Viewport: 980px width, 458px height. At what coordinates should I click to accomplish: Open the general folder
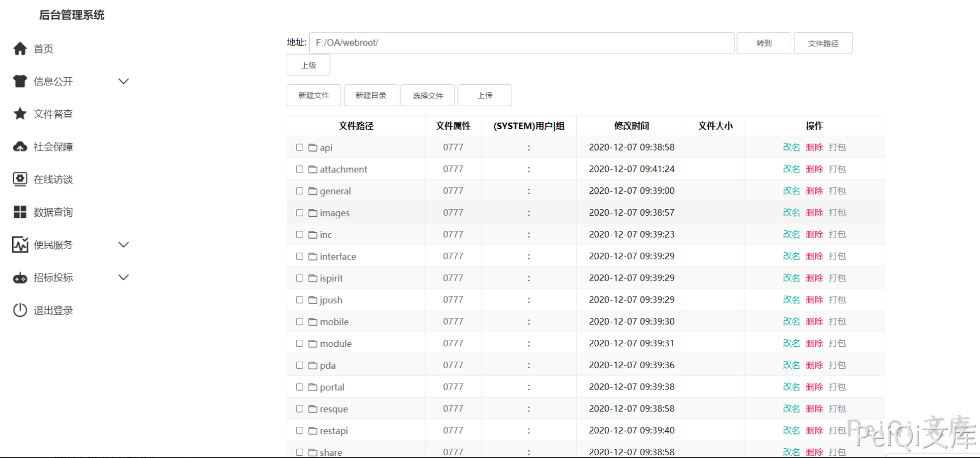tap(335, 191)
